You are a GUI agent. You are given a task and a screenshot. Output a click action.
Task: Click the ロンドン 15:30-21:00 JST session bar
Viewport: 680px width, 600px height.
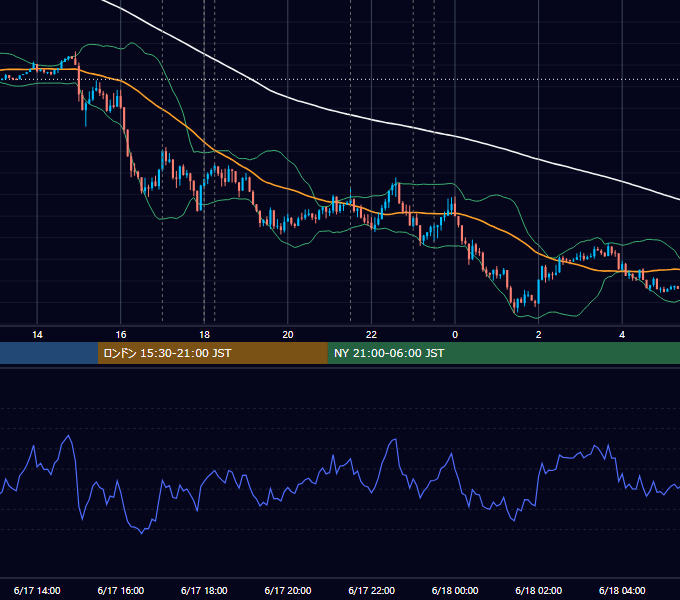pyautogui.click(x=212, y=353)
